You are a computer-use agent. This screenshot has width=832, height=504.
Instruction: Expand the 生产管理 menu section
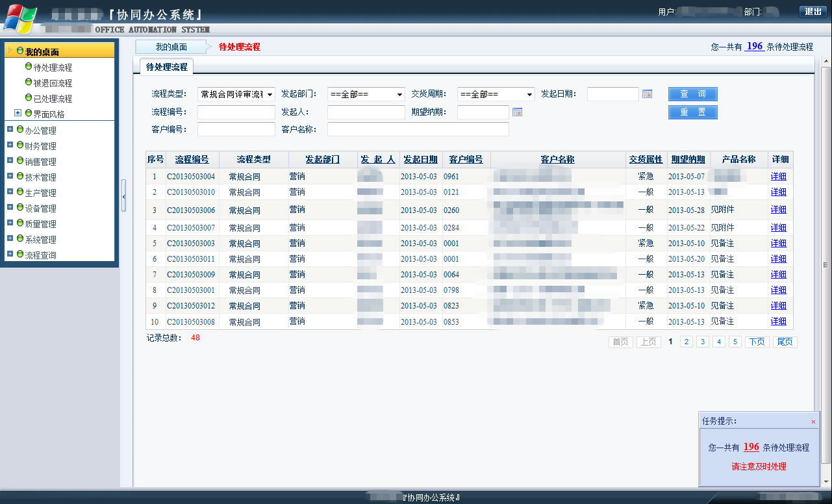pyautogui.click(x=10, y=192)
